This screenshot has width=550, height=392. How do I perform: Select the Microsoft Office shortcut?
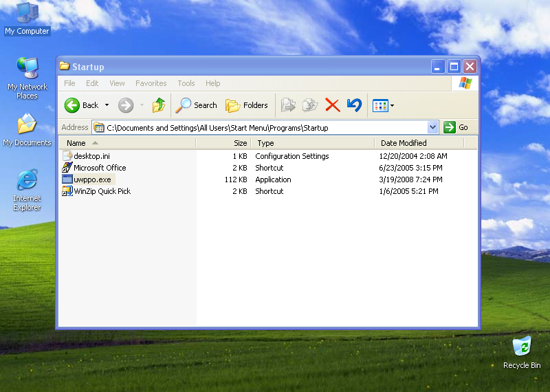click(x=100, y=168)
